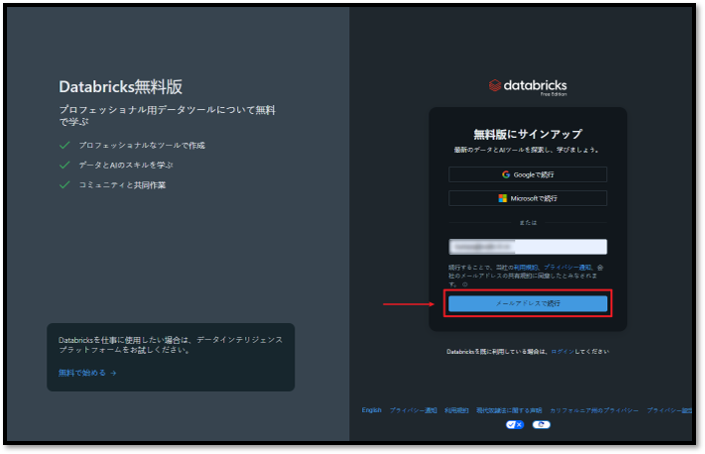Open the English language selector in the footer

click(372, 410)
